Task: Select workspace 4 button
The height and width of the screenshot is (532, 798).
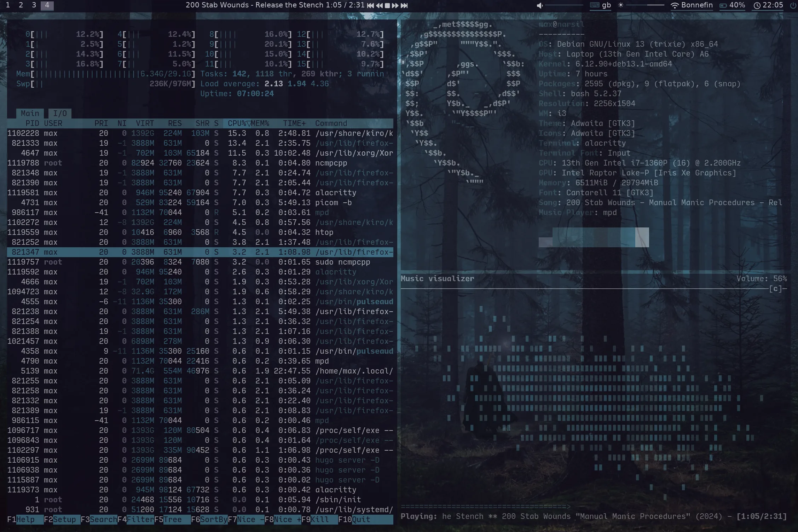Action: 47,5
